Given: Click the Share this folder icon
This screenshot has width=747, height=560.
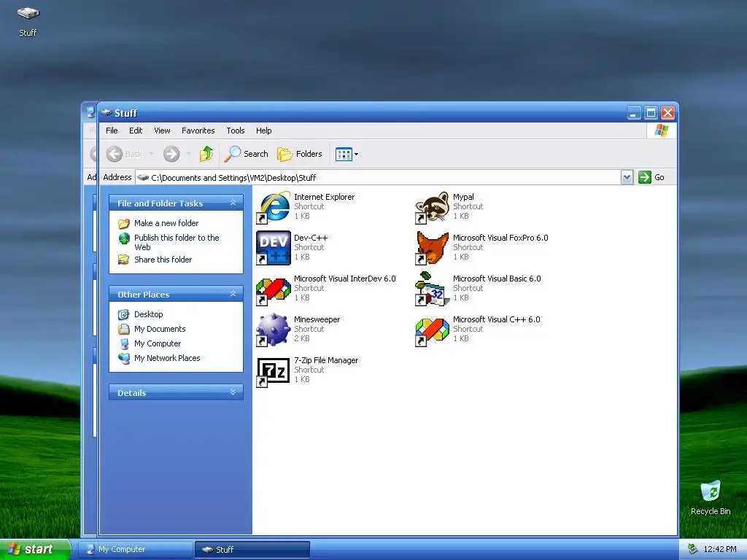Looking at the screenshot, I should point(124,260).
